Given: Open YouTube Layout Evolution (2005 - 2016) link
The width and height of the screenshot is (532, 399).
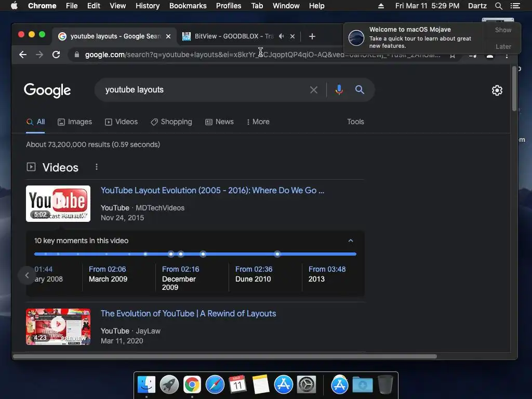Looking at the screenshot, I should [212, 190].
